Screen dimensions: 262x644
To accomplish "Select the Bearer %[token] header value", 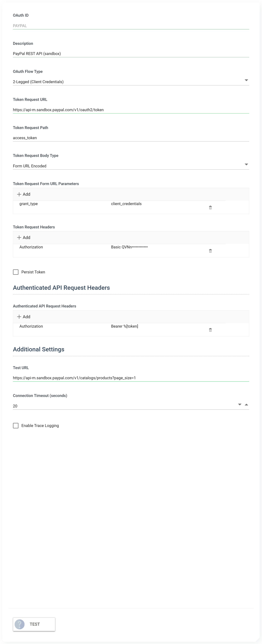I will coord(125,326).
